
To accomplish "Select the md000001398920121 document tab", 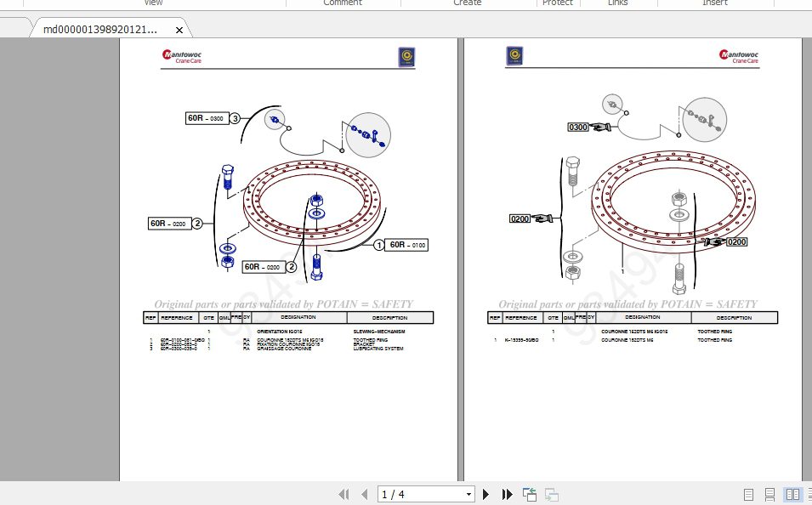I will pos(100,30).
